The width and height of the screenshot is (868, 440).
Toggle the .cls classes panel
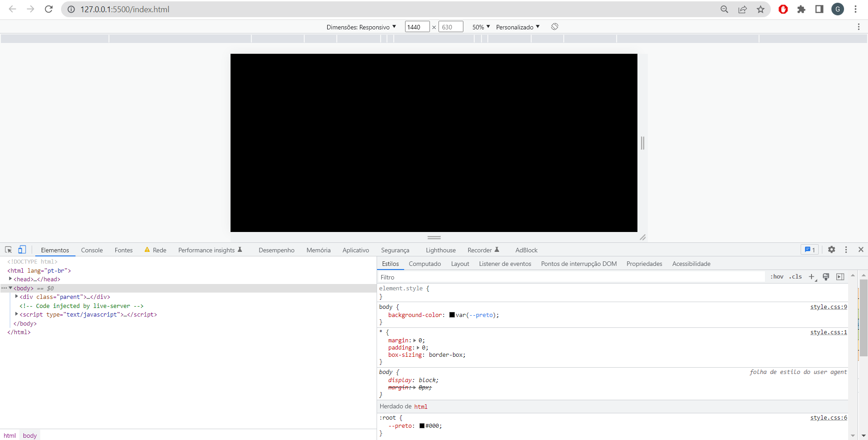click(796, 276)
